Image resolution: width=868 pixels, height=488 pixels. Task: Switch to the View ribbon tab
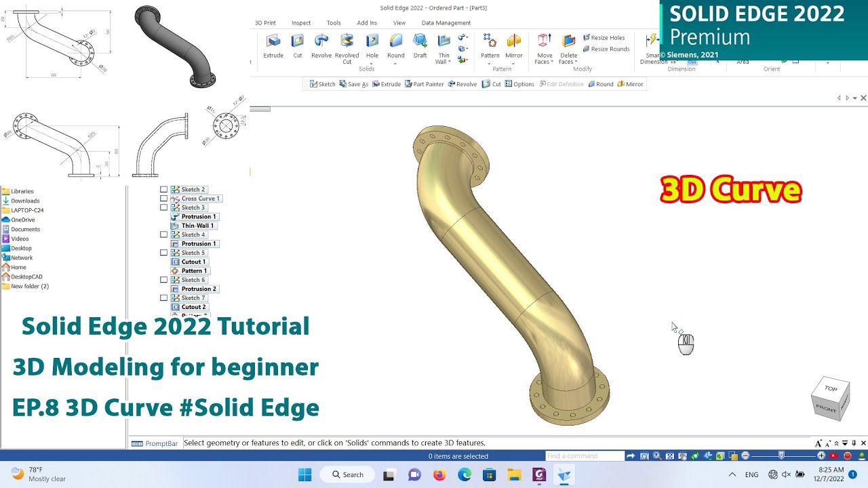pyautogui.click(x=399, y=23)
